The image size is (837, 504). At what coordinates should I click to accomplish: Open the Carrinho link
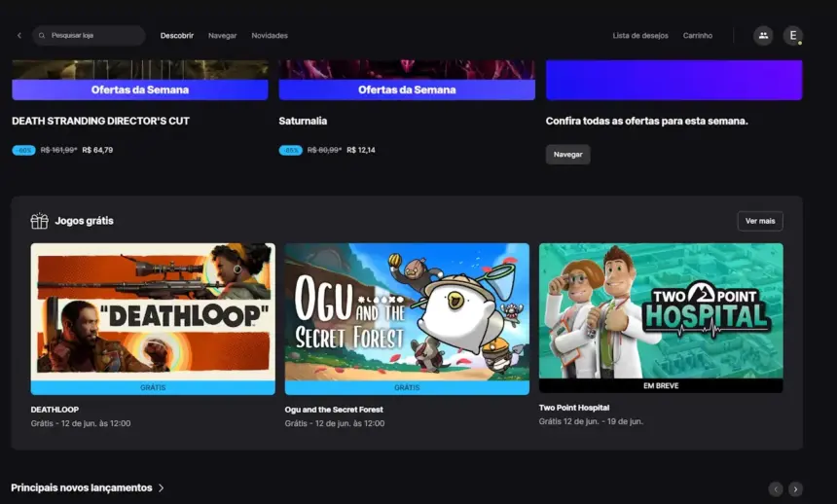click(697, 35)
